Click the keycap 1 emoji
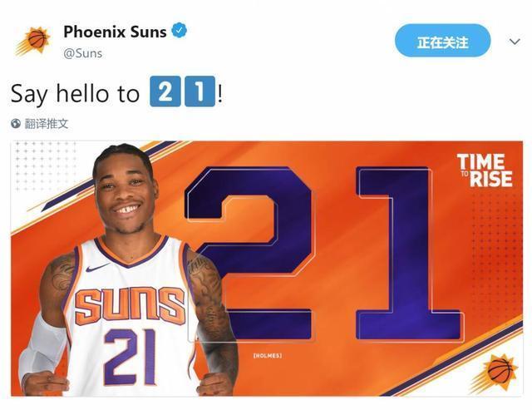 [199, 91]
